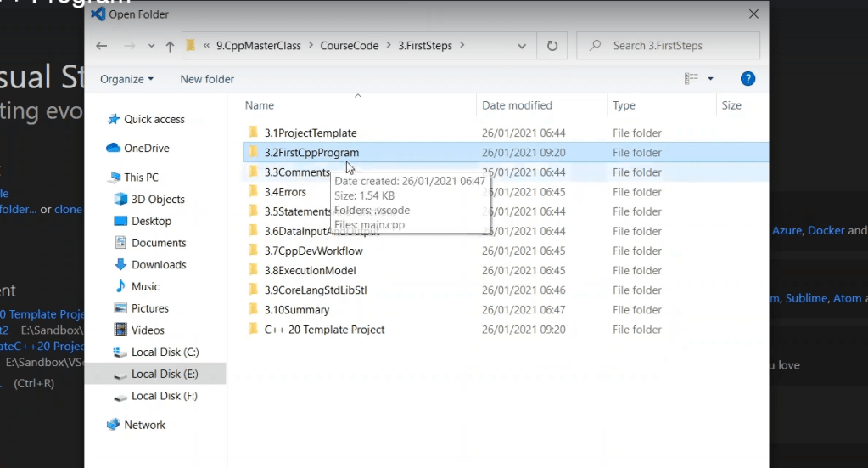Sort by the Type column header

click(x=624, y=105)
